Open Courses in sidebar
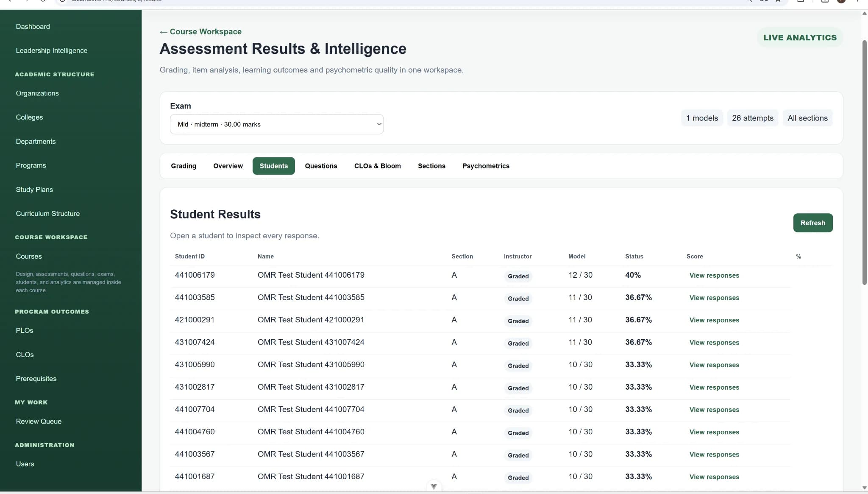Screen dimensions: 868x494 coord(29,257)
